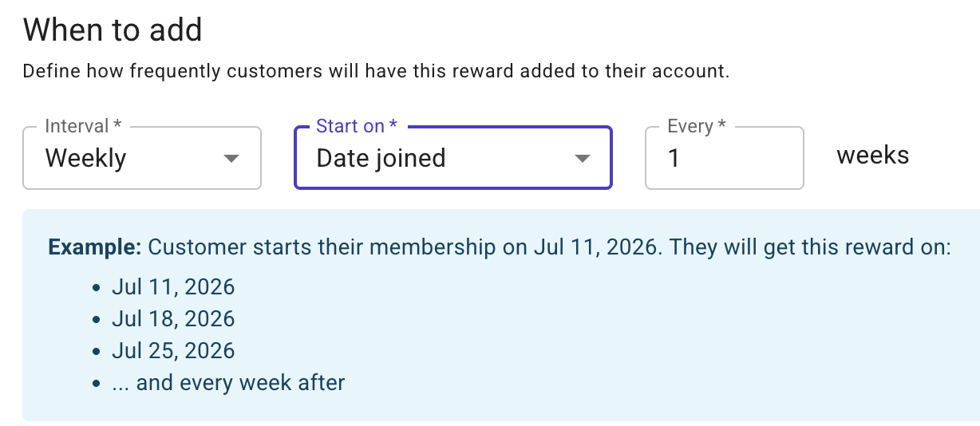Click the arrow icon beside Weekly
The width and height of the screenshot is (980, 426).
(x=231, y=159)
